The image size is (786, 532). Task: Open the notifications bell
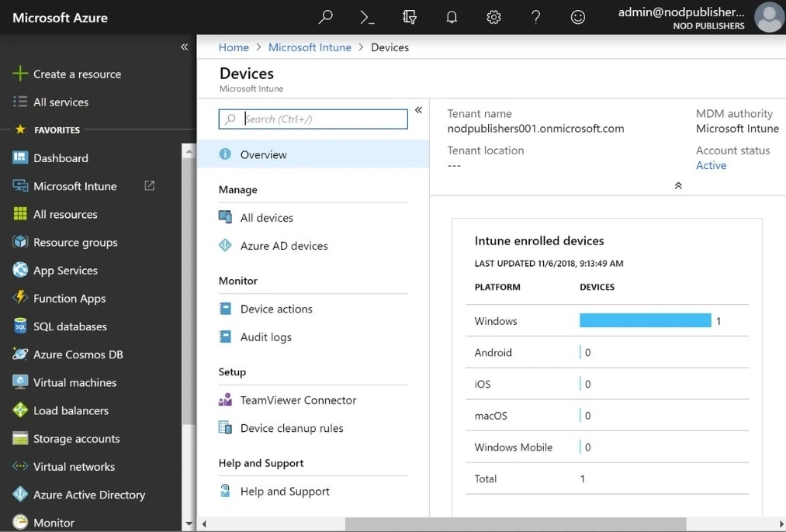(x=452, y=17)
